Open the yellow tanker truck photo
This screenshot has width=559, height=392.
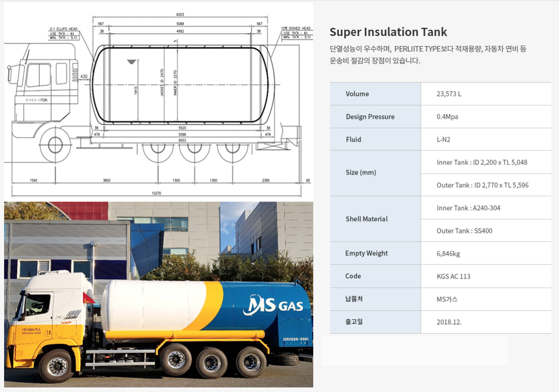[158, 294]
